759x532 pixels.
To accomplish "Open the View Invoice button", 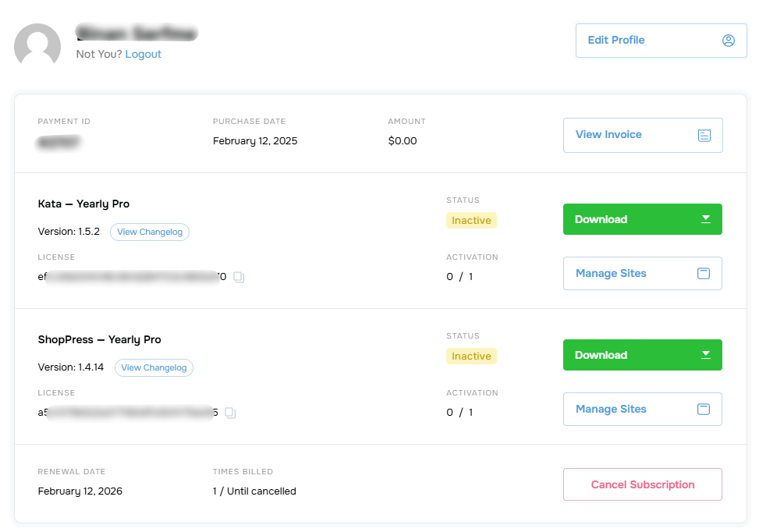I will tap(643, 136).
